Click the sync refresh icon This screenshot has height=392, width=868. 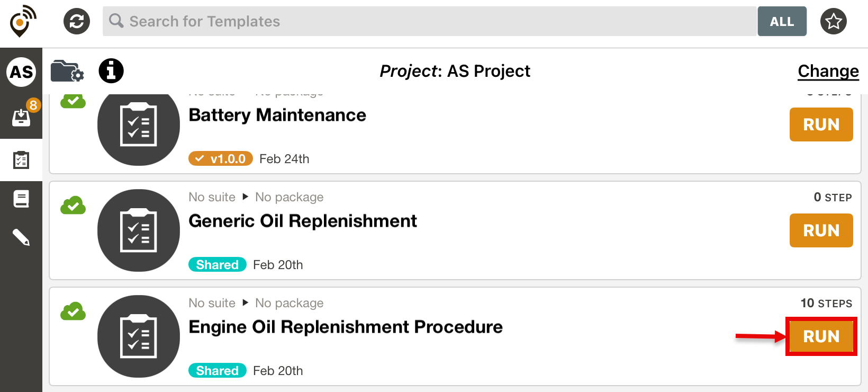(77, 21)
